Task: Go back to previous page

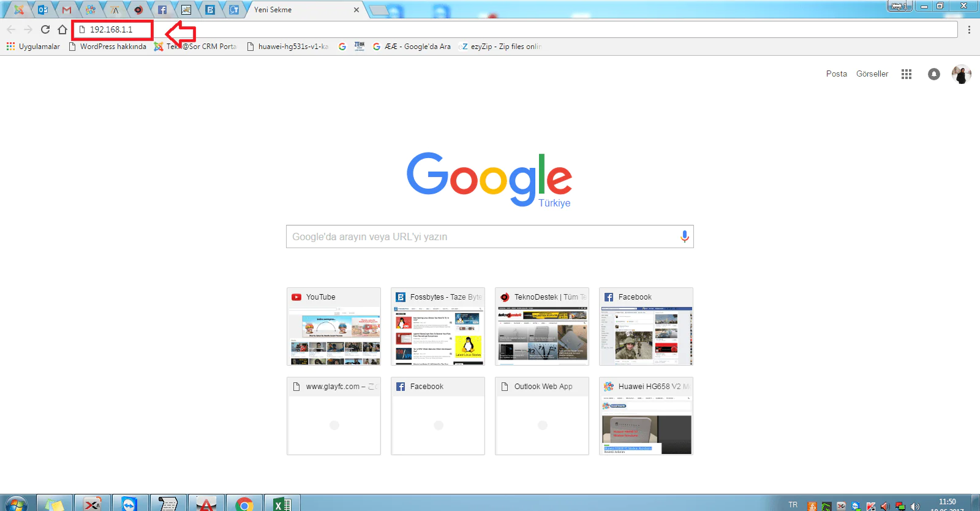Action: [11, 29]
